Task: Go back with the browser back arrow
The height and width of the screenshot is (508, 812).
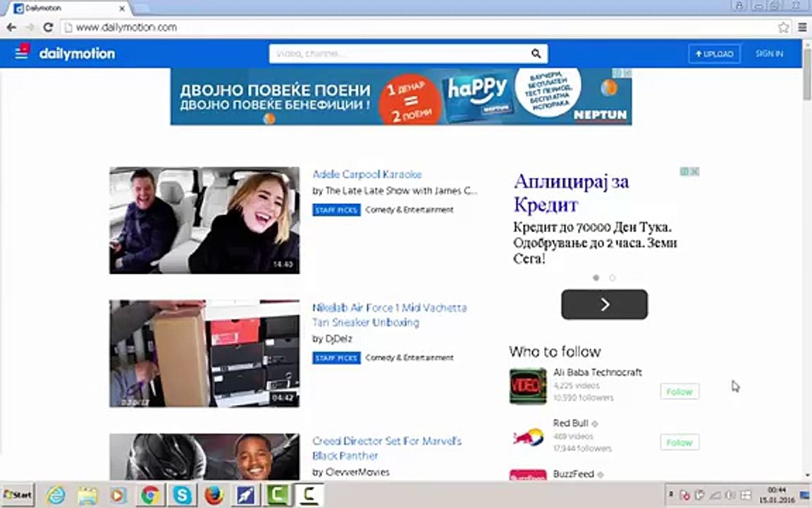Action: click(11, 27)
